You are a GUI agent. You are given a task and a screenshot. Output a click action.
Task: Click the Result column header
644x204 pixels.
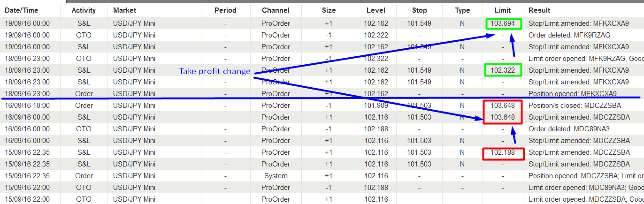pos(539,10)
